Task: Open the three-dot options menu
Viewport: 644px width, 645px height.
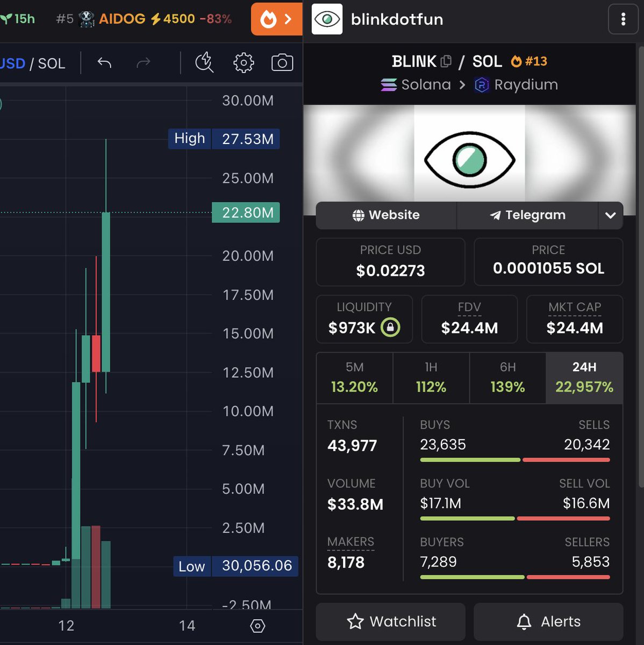Action: [623, 19]
